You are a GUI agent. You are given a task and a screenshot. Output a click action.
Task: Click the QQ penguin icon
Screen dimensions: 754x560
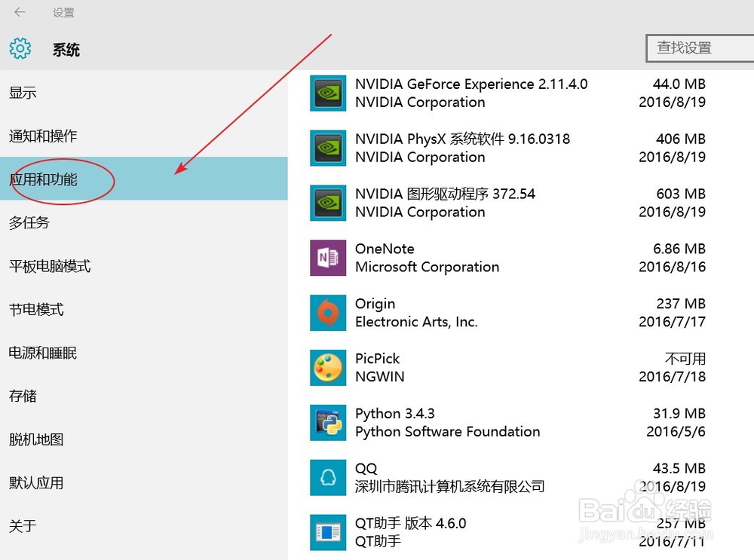click(328, 478)
